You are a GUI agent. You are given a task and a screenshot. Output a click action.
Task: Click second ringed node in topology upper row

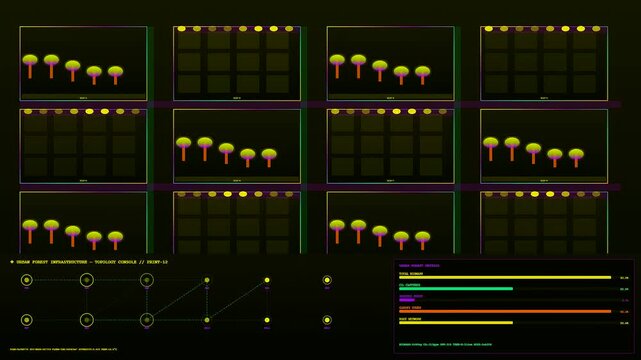(87, 280)
